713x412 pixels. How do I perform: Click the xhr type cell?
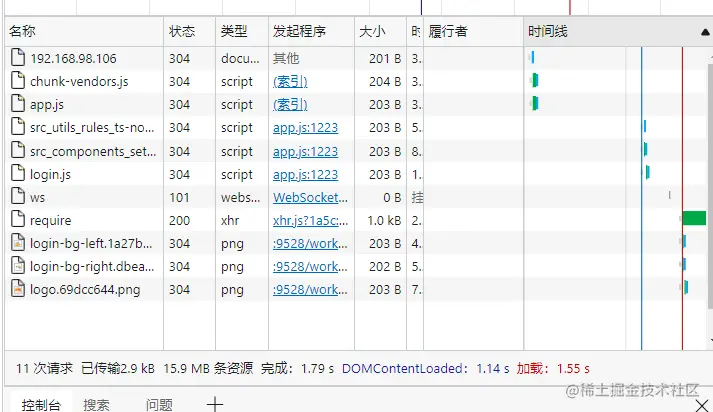pyautogui.click(x=230, y=221)
